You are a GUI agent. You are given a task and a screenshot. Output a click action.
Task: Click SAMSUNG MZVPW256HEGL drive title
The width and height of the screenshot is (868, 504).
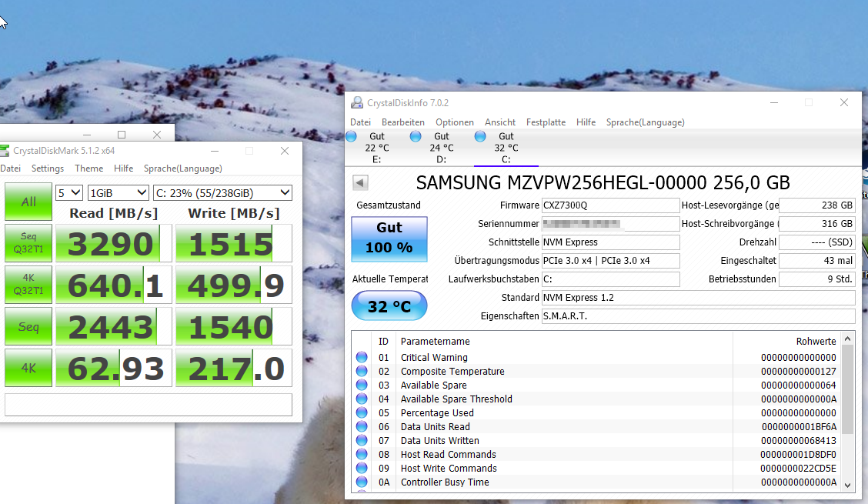(x=603, y=183)
